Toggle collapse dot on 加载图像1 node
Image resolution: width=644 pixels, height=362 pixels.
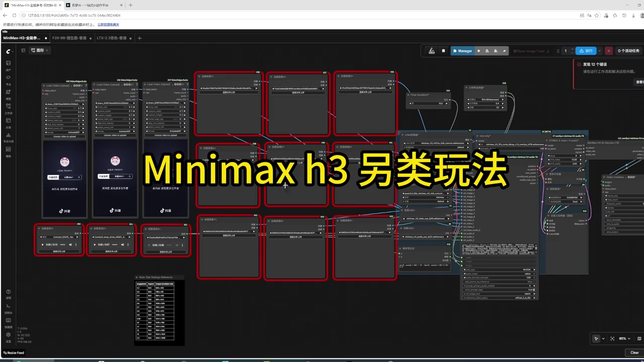(x=199, y=76)
